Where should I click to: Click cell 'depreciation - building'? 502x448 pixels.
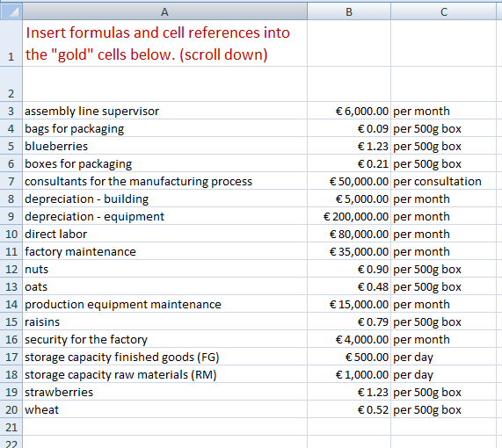pos(165,199)
